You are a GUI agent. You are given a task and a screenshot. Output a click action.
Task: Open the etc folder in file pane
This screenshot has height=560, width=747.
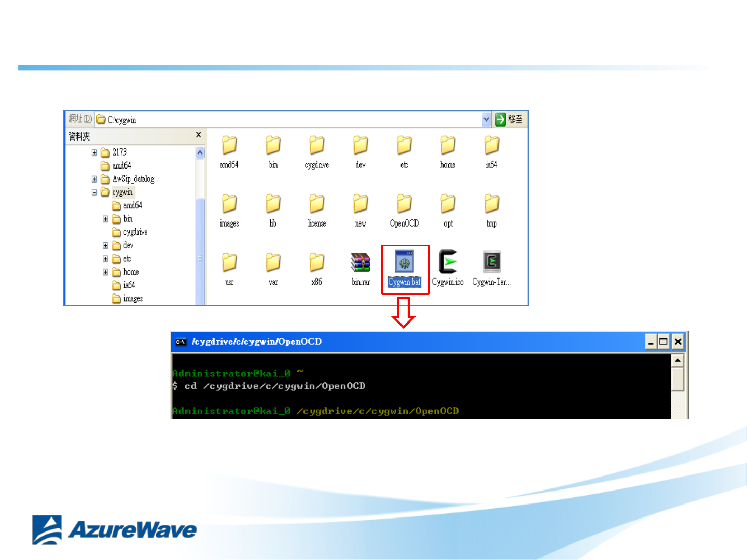click(x=404, y=146)
